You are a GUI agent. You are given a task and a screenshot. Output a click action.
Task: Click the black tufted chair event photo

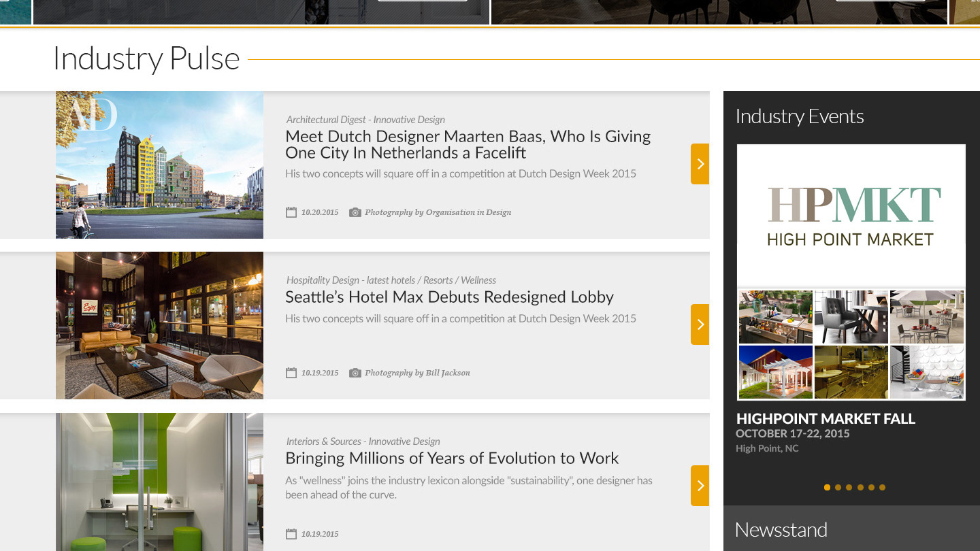851,317
